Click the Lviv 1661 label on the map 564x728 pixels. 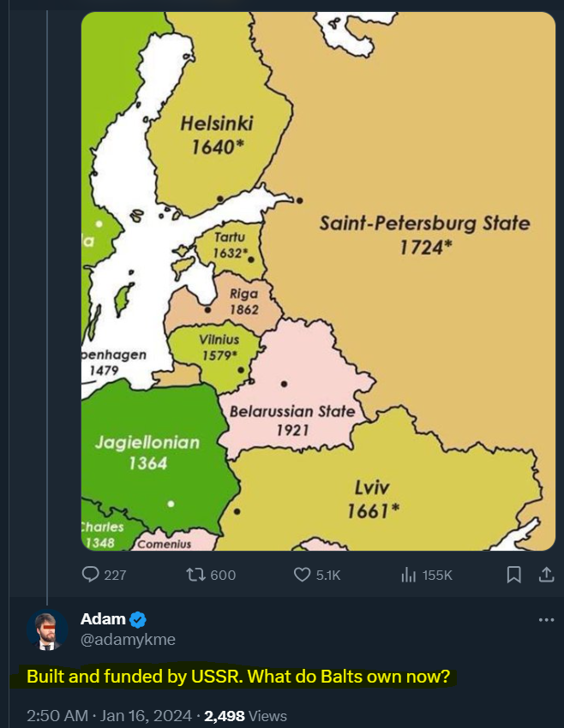click(x=372, y=498)
